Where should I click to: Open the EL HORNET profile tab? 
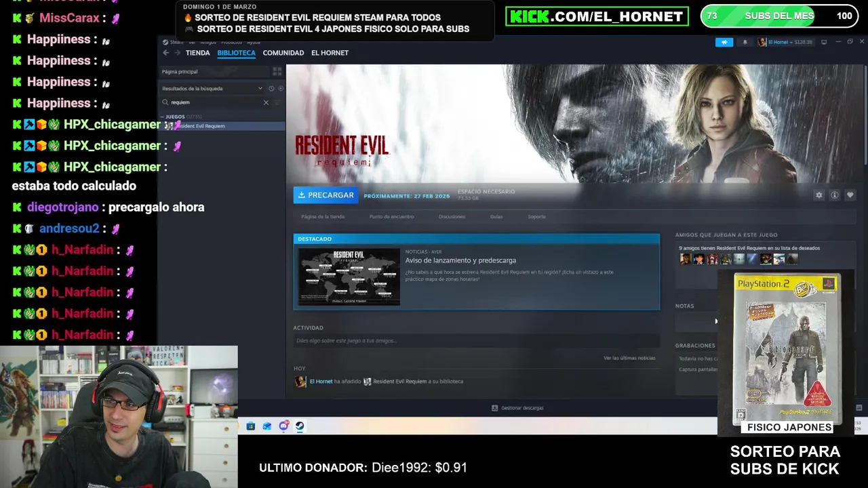330,53
